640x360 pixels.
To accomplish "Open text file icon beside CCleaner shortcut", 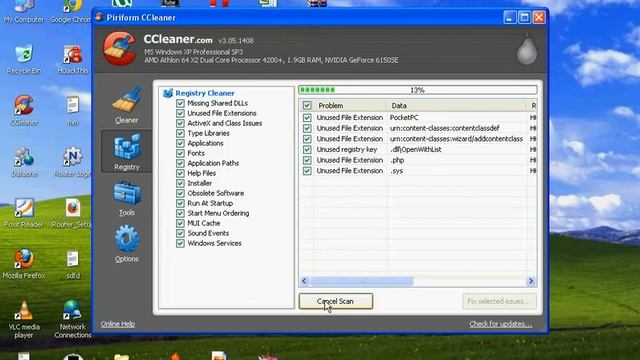I will pos(73,110).
